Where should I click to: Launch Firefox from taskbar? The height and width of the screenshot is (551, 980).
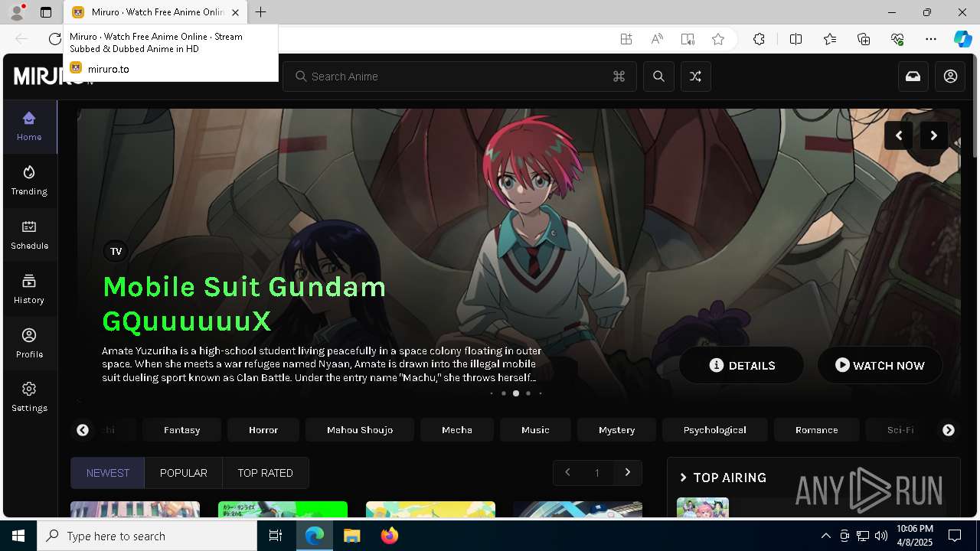click(x=390, y=536)
